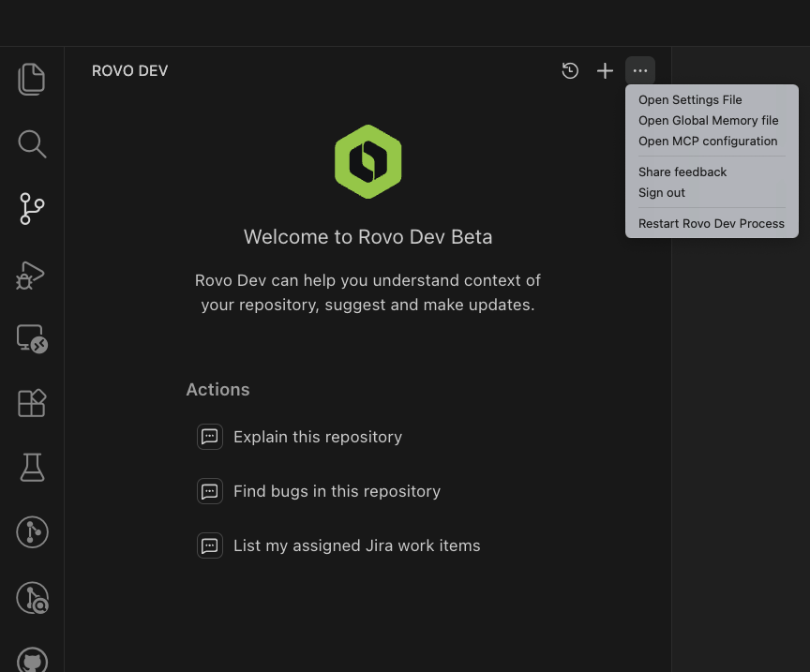Click Welcome to Rovo Dev Beta heading

point(367,237)
